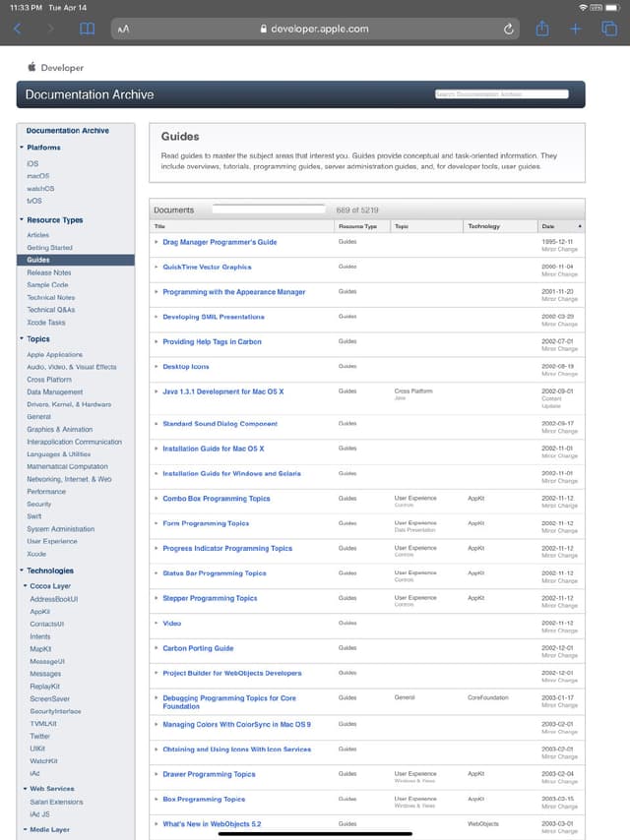Select Sample Code in sidebar
Image resolution: width=630 pixels, height=840 pixels.
coord(47,284)
